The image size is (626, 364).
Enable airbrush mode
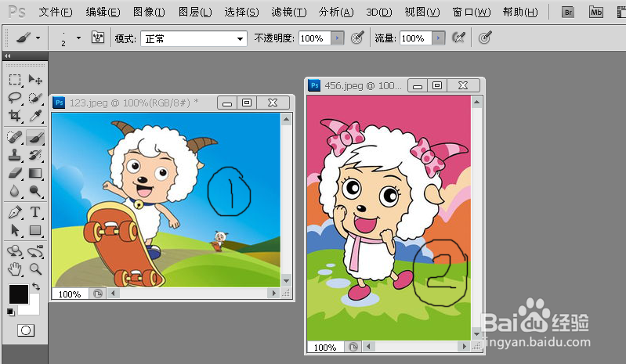point(458,38)
